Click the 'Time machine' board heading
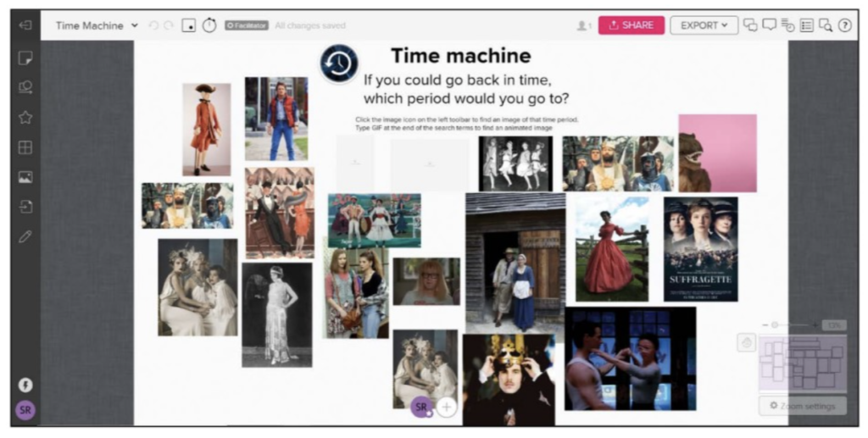 coord(460,56)
